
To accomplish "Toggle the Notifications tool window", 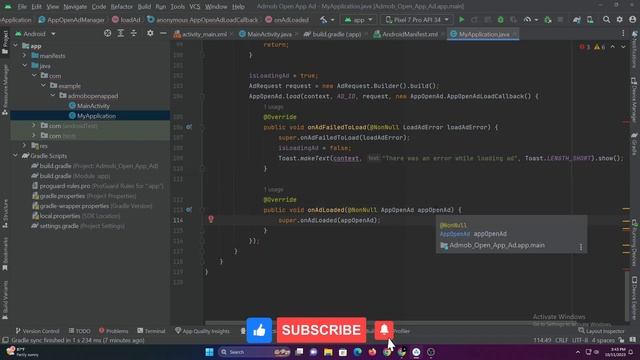I will coord(634,49).
